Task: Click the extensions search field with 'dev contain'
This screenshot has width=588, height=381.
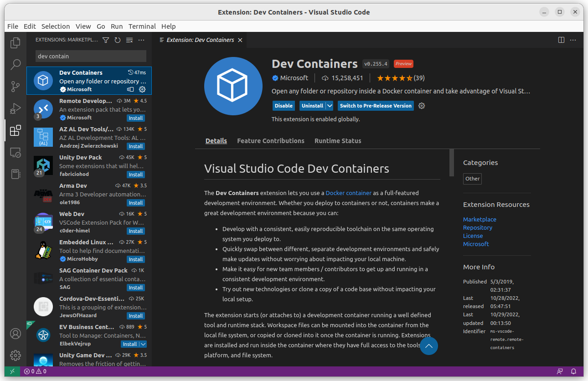Action: pyautogui.click(x=91, y=56)
